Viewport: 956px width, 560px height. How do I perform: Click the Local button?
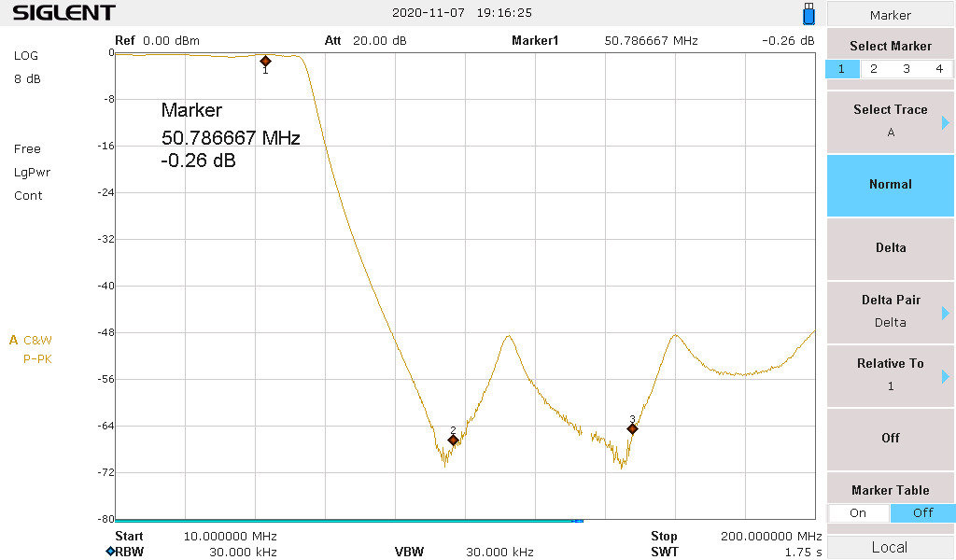point(889,547)
